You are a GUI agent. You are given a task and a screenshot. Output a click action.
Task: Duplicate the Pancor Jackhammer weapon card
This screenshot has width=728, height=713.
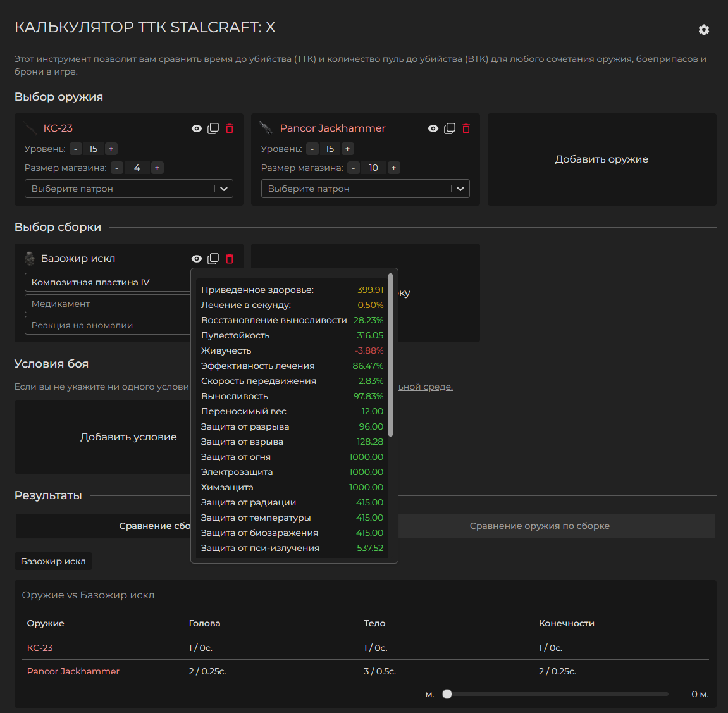point(450,128)
